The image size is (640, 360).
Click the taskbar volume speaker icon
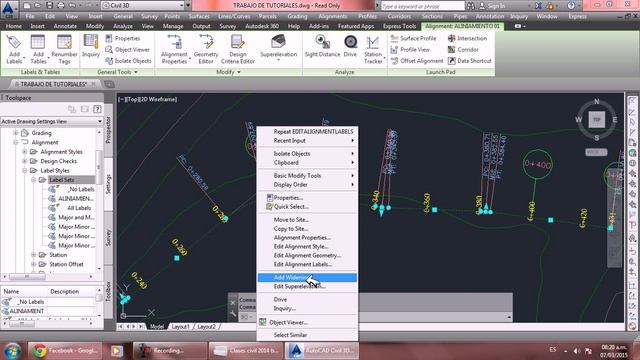click(577, 351)
